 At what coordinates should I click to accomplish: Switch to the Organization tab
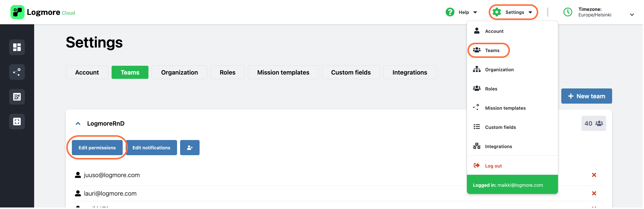click(180, 73)
